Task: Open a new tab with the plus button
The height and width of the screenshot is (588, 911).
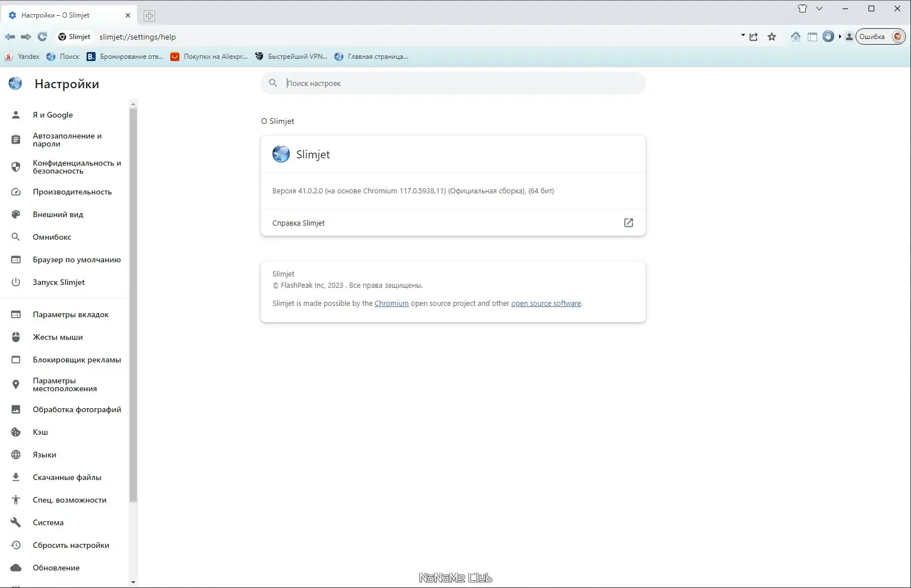Action: tap(149, 16)
